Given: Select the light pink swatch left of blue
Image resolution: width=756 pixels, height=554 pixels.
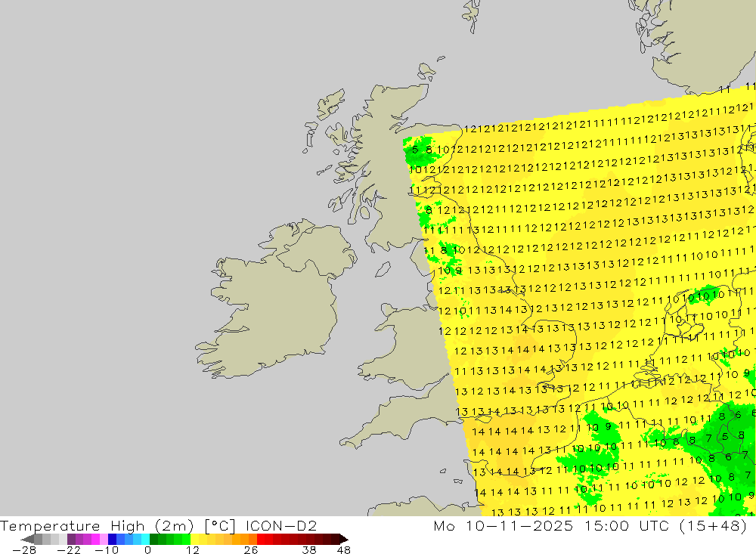Looking at the screenshot, I should coord(104,539).
